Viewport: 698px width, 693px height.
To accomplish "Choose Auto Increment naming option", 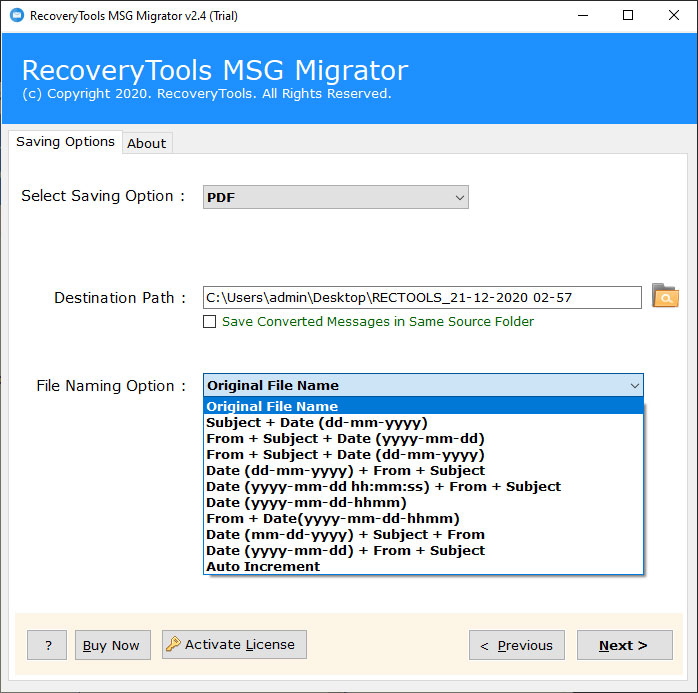I will 423,566.
